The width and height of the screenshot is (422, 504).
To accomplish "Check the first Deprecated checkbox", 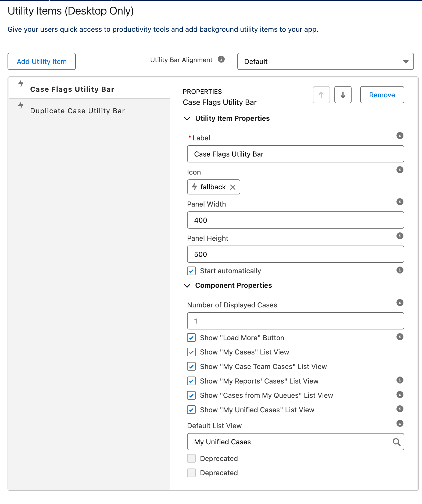I will [191, 458].
